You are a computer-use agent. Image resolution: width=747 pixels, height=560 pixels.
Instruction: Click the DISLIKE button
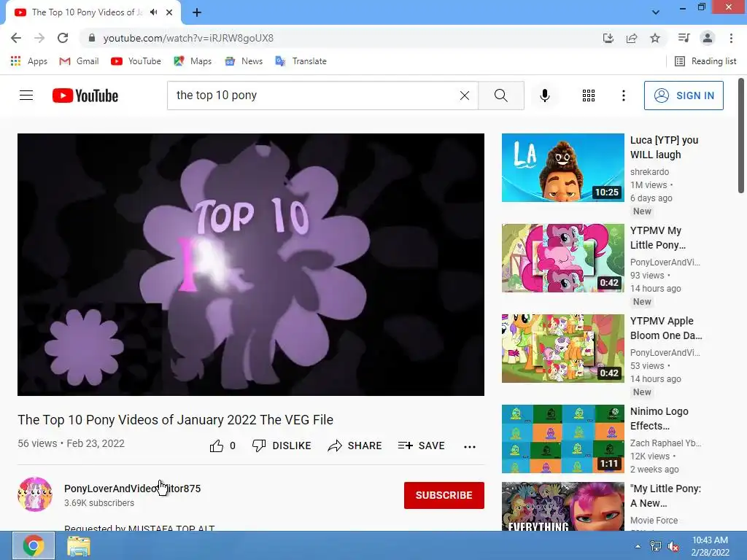(x=282, y=446)
